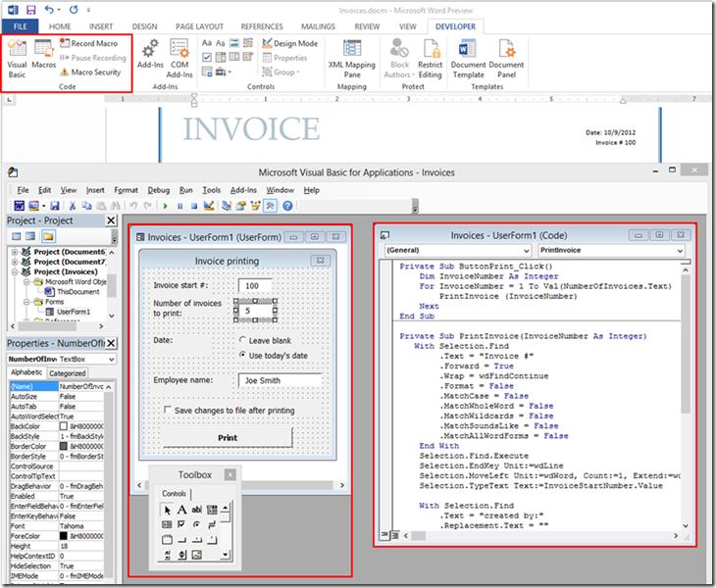Open the NumberOfInvoices object dropdown in Properties
Image resolution: width=716 pixels, height=588 pixels.
point(112,360)
